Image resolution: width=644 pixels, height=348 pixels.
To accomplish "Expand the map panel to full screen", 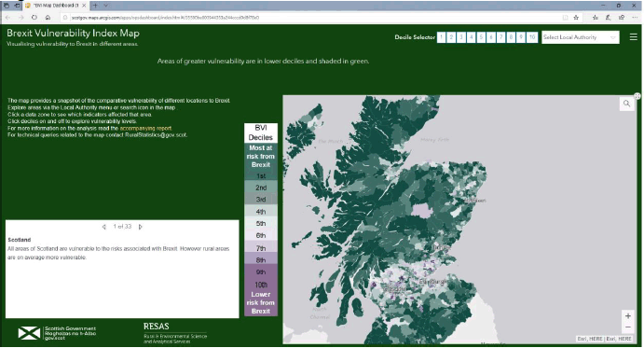I will (x=637, y=96).
